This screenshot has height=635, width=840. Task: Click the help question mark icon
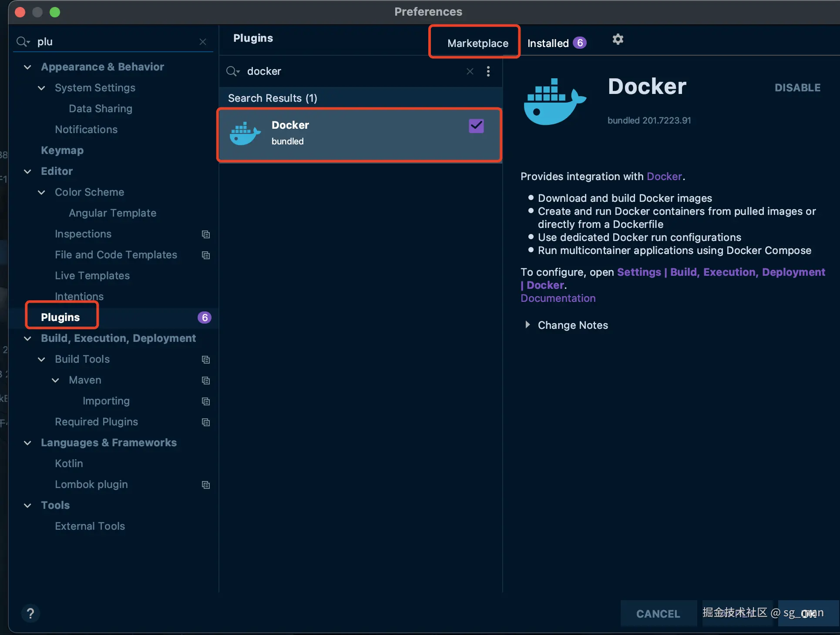click(30, 613)
